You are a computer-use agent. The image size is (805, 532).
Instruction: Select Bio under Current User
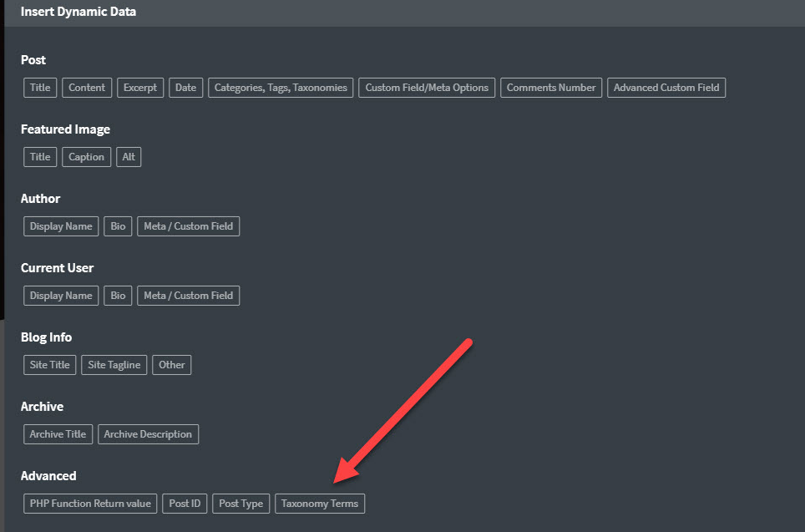118,296
